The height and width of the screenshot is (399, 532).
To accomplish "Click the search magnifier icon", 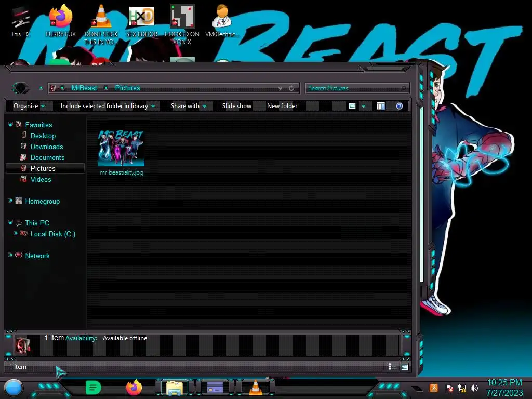I will (403, 88).
